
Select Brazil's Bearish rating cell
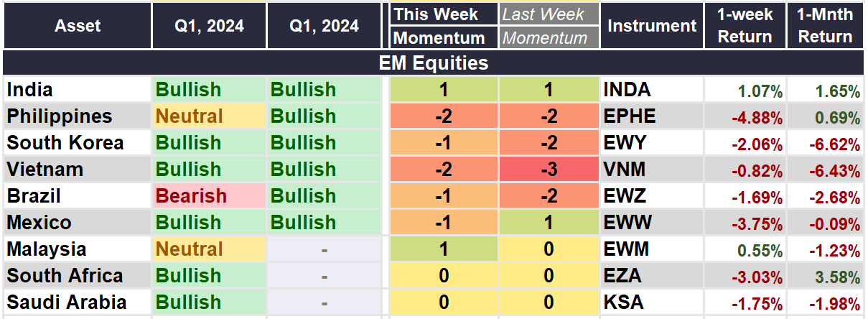point(208,196)
